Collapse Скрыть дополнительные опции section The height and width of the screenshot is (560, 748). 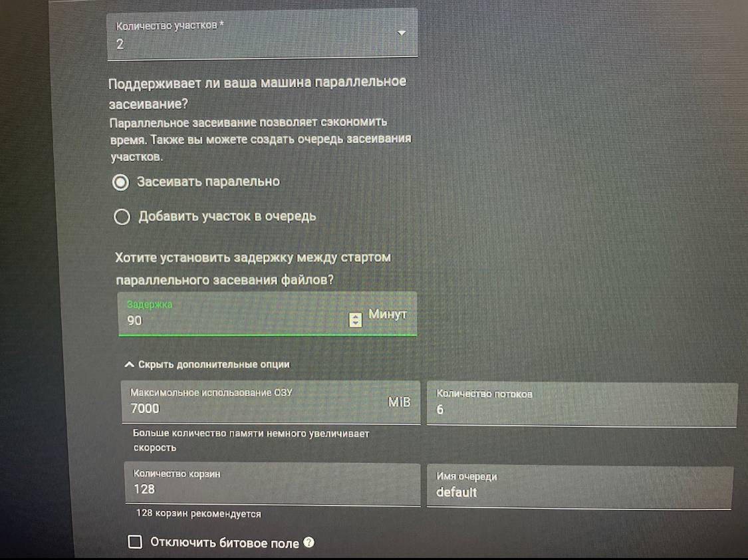coord(207,364)
